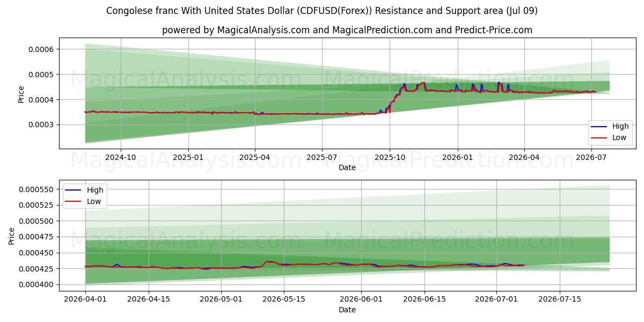Click the 0.0005 tick on top chart
644x322 pixels.
41,75
